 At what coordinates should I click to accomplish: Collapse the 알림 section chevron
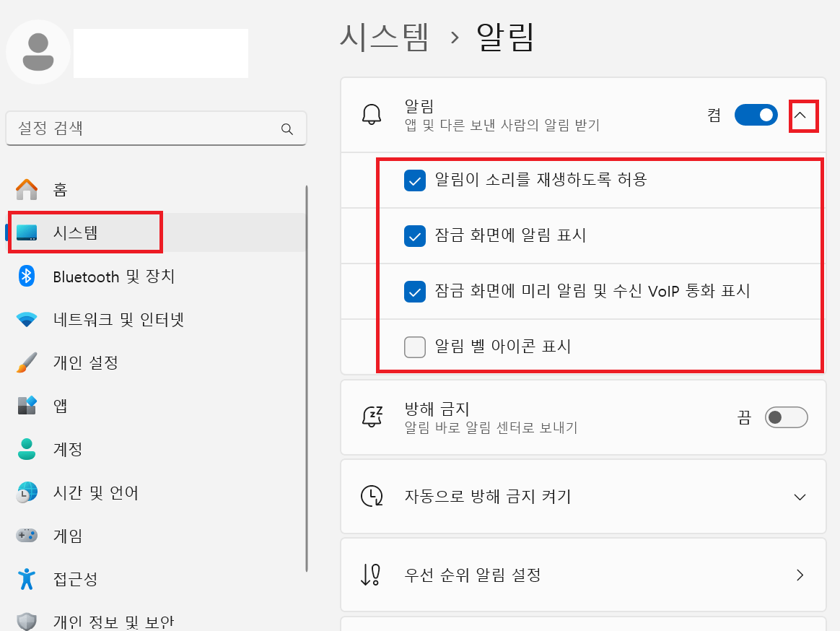coord(803,115)
